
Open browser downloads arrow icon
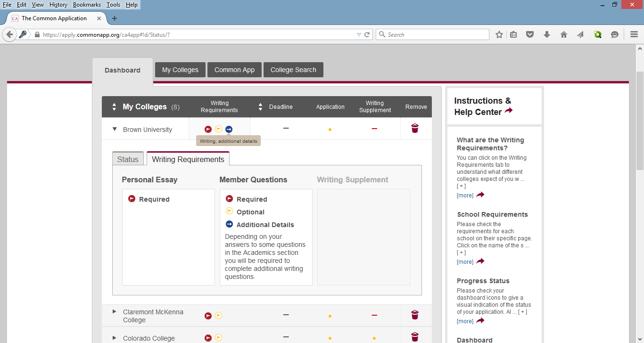click(547, 34)
